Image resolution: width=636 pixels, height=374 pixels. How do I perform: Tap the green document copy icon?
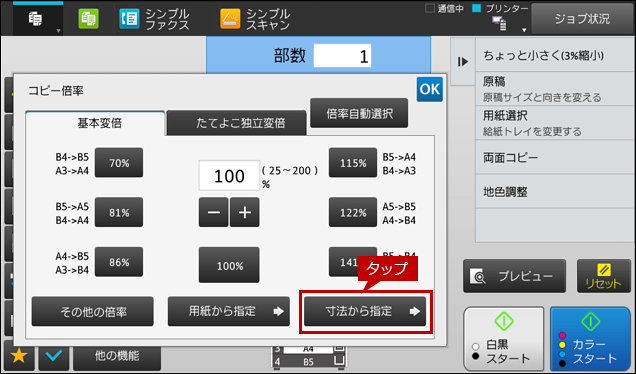point(88,19)
